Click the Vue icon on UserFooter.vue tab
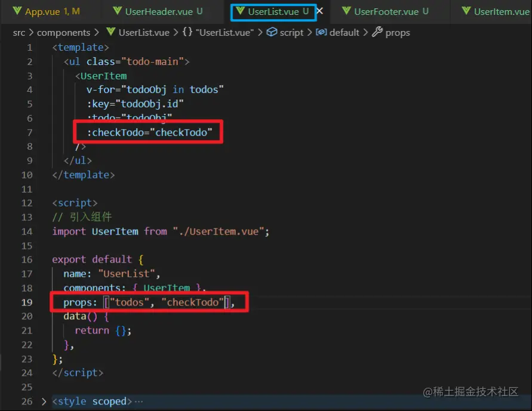 click(346, 11)
